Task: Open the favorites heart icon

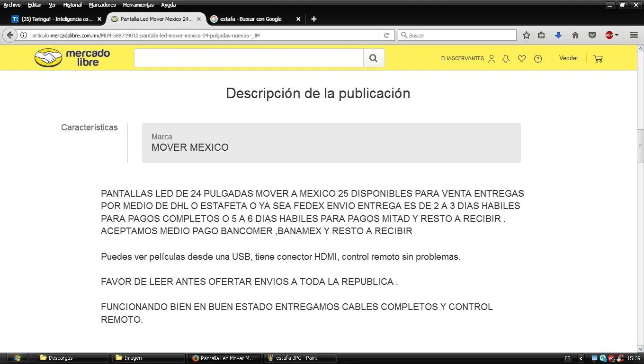Action: tap(522, 58)
